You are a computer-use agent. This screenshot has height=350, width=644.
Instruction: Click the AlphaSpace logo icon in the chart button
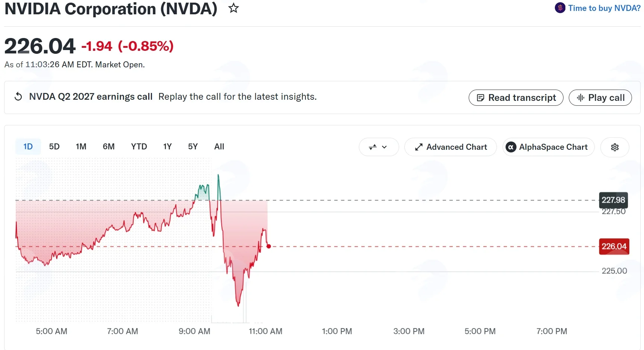tap(511, 147)
